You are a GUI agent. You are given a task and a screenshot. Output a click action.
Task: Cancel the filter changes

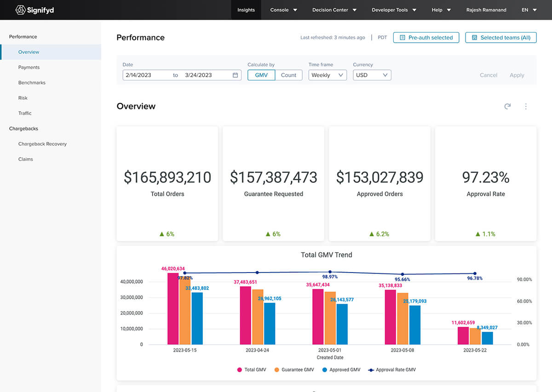coord(488,74)
